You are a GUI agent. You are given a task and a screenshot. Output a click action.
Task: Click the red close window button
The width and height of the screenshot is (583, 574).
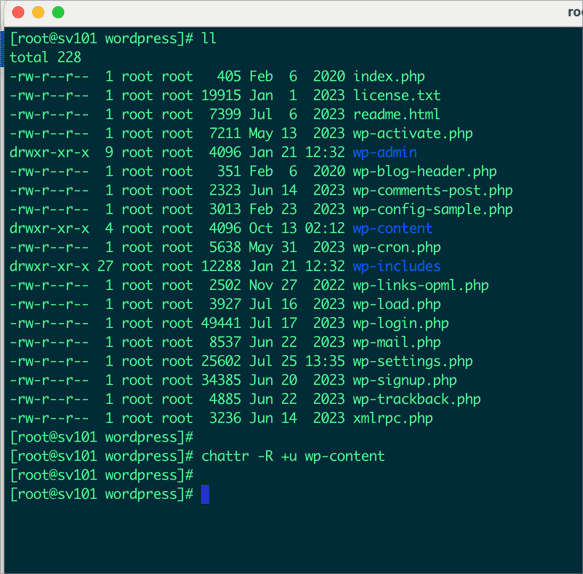pos(18,12)
